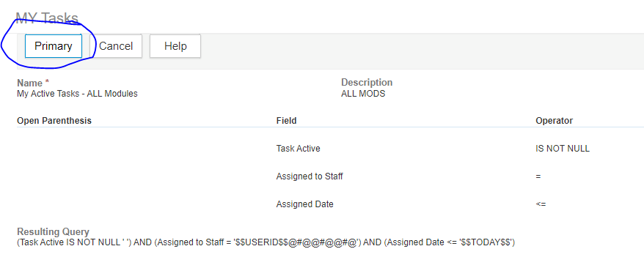Click the IS NOT NULL operator value

(563, 149)
